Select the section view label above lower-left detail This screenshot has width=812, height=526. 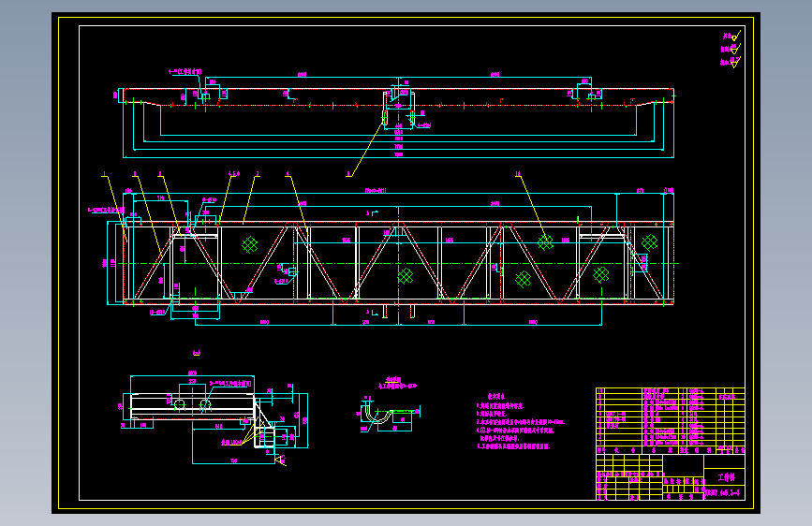click(197, 353)
